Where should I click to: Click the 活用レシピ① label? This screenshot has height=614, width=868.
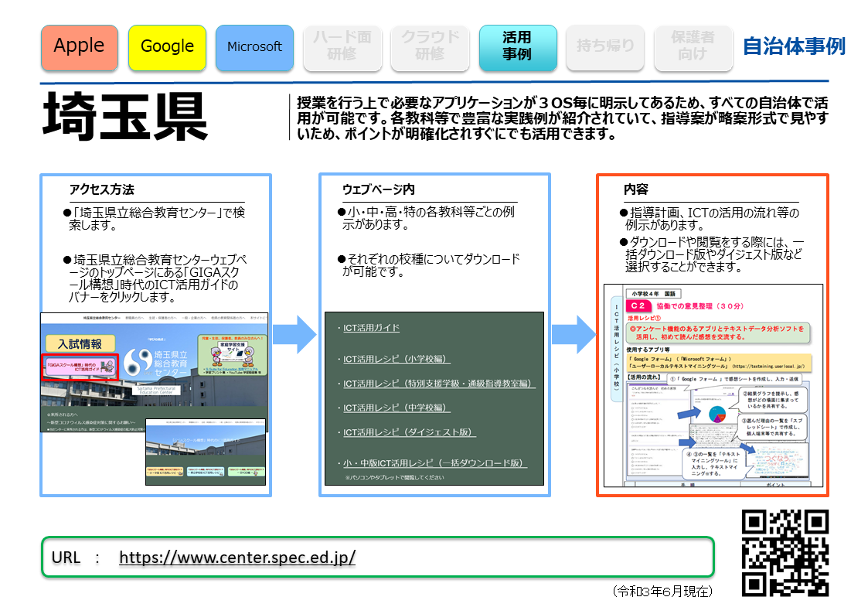coord(644,319)
